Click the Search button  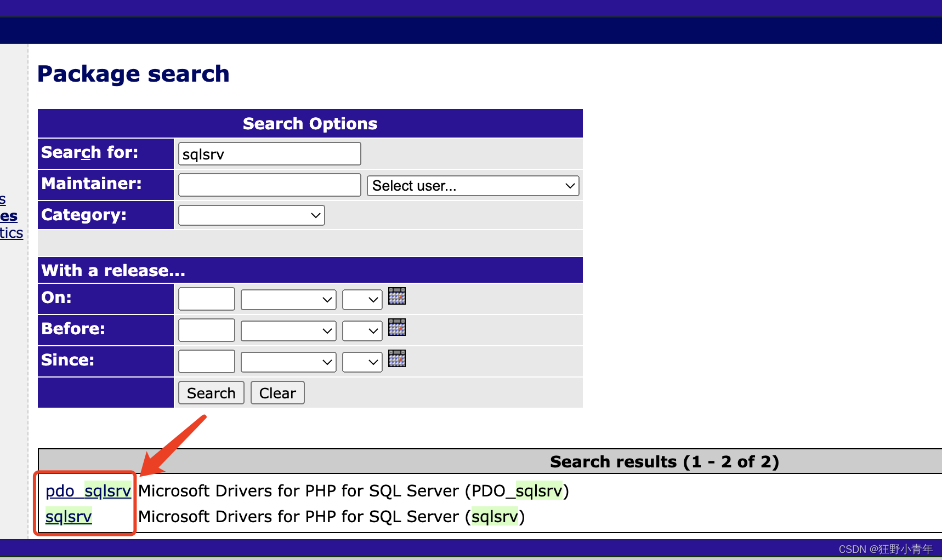211,392
